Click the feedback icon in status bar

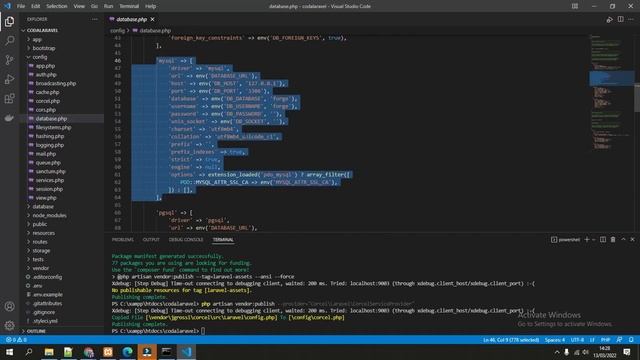[620, 340]
